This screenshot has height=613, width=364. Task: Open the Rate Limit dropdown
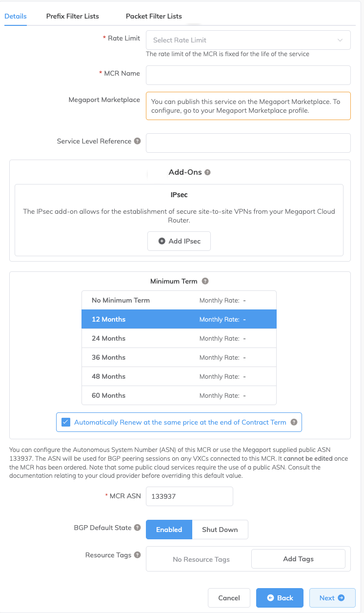click(x=248, y=40)
